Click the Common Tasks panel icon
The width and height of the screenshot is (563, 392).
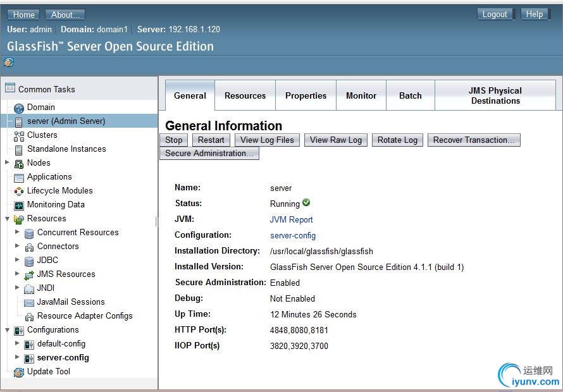(10, 88)
